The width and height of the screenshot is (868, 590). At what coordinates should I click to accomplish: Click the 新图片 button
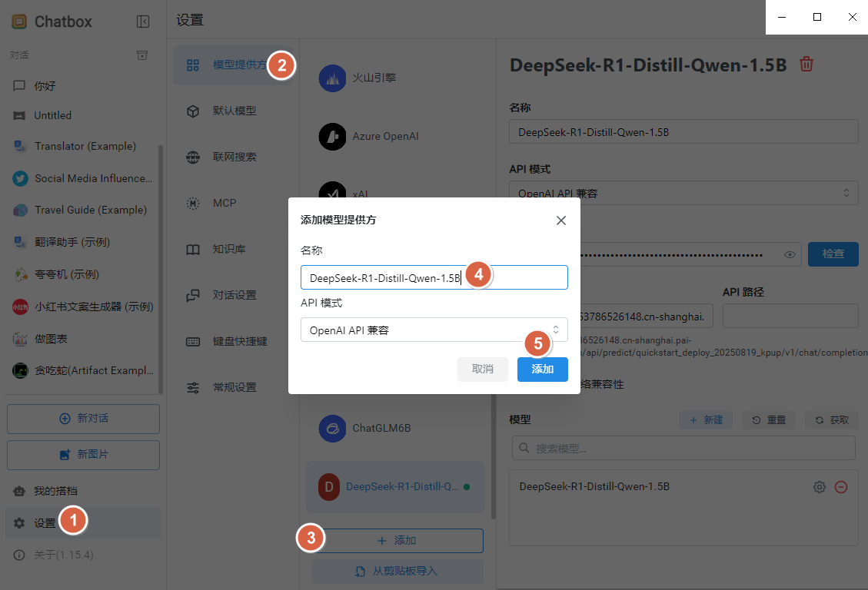84,455
